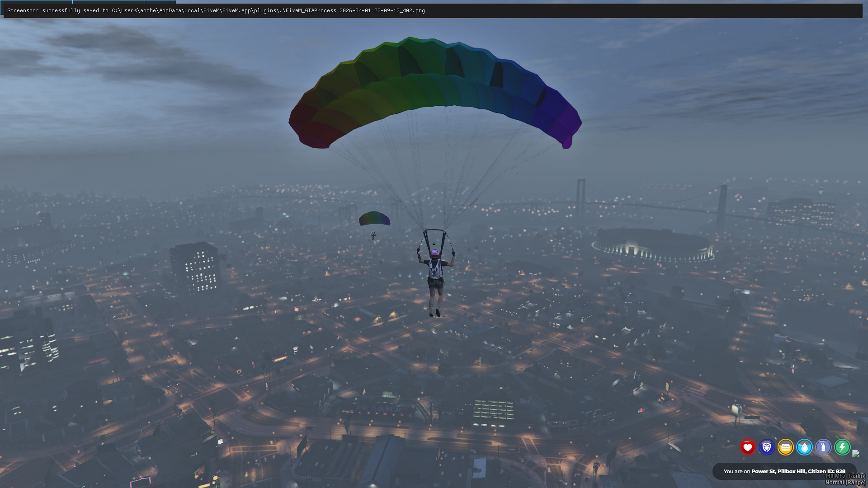Click the oxygen tank status icon
The width and height of the screenshot is (868, 488).
(x=824, y=447)
